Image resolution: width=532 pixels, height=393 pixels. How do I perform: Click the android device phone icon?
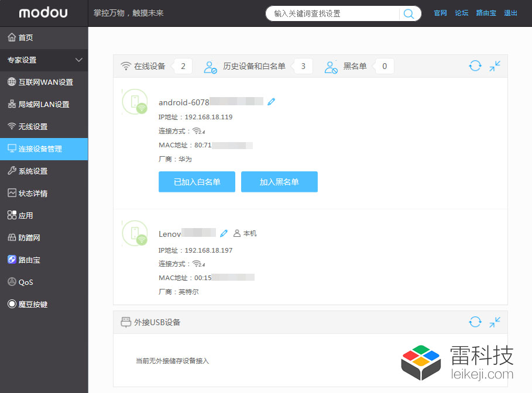135,101
